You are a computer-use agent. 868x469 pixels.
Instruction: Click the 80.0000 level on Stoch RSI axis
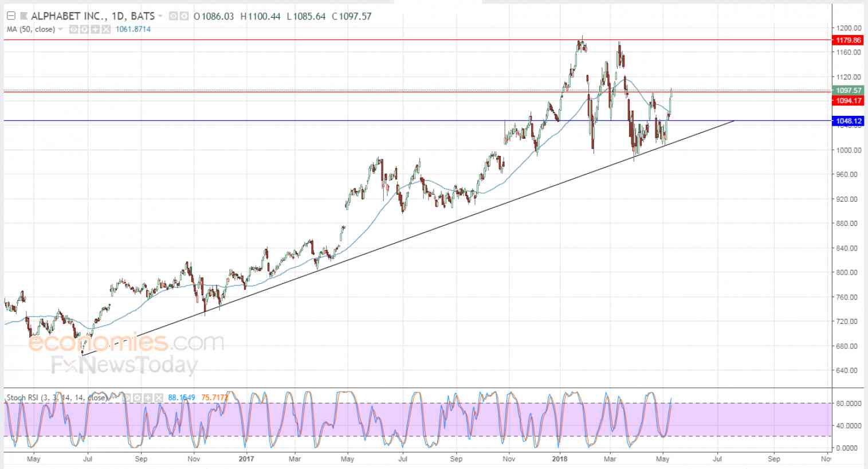pos(849,404)
